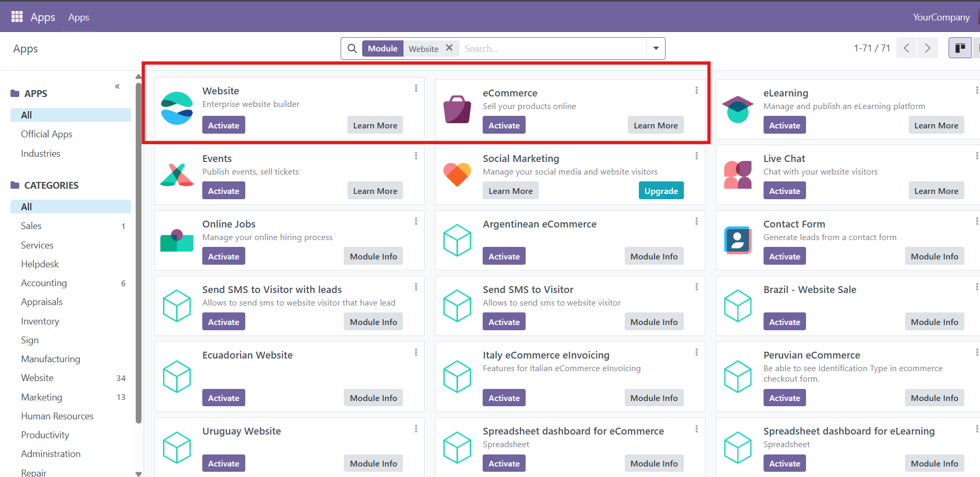Activate Spreadsheet dashboard for eCommerce
Viewport: 980px width, 477px height.
click(x=504, y=463)
